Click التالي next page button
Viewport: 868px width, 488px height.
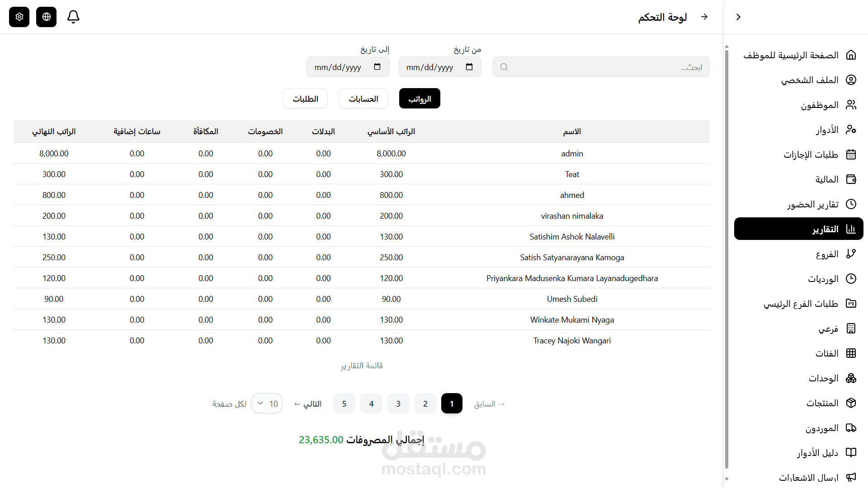tap(308, 404)
